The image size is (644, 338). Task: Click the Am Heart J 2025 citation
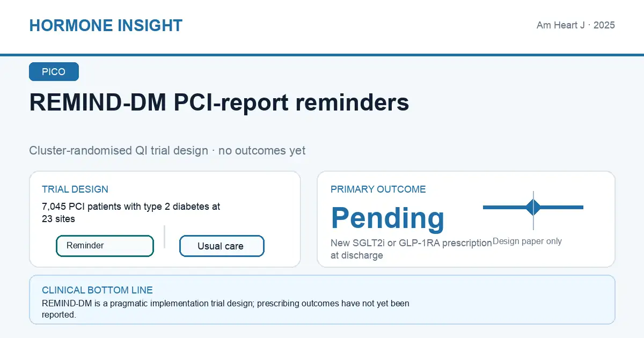[x=575, y=25]
